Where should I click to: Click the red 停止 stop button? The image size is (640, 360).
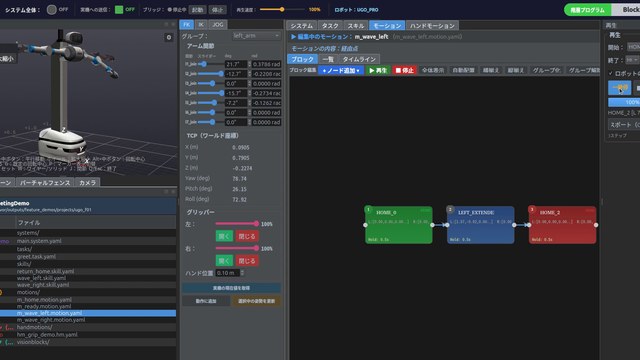click(404, 70)
